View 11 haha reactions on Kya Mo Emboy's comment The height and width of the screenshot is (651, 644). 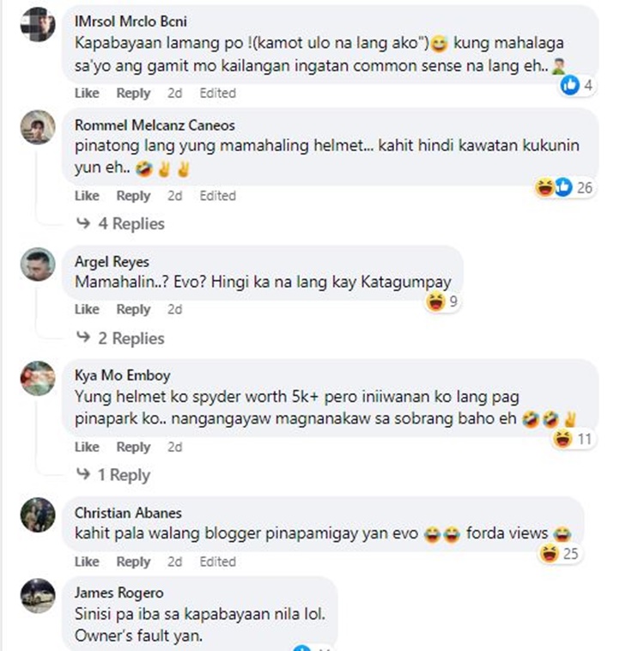click(x=574, y=439)
